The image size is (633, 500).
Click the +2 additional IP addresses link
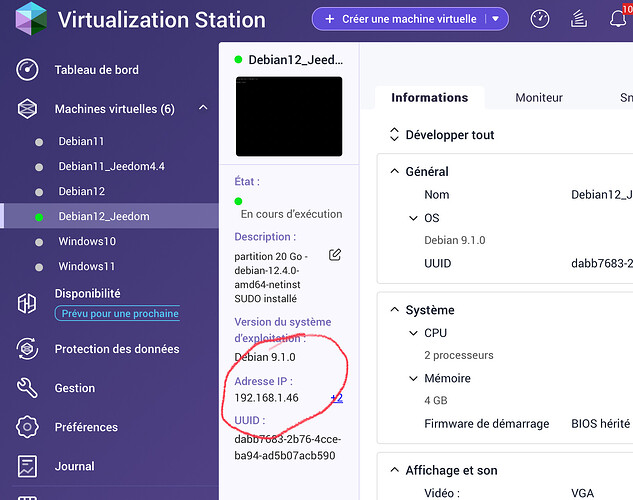(x=336, y=398)
